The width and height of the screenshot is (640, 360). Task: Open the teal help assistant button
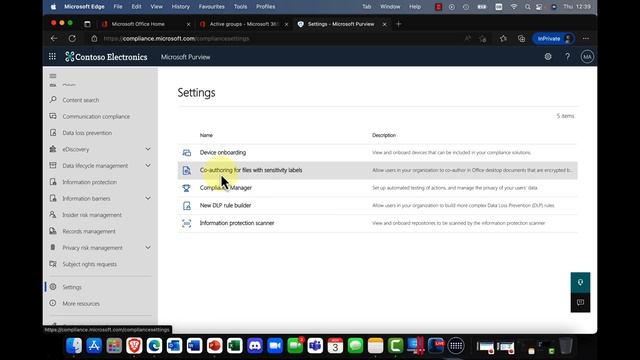point(580,282)
